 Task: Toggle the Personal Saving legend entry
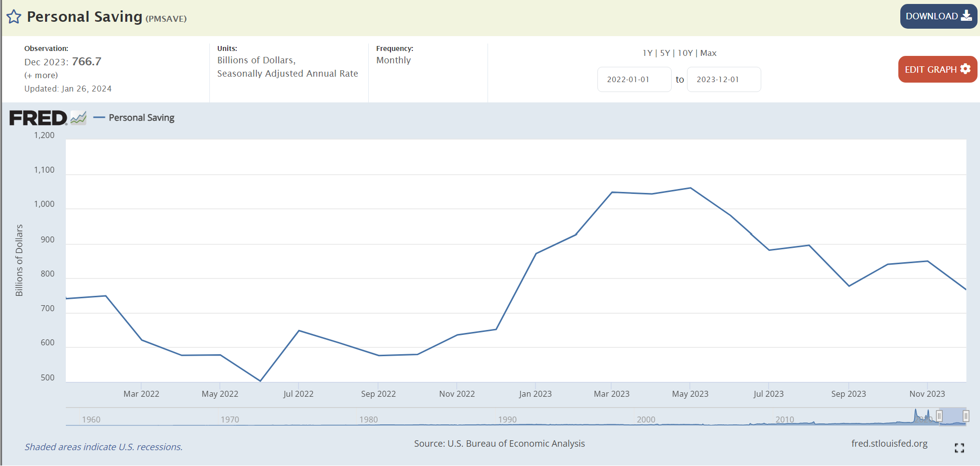142,118
